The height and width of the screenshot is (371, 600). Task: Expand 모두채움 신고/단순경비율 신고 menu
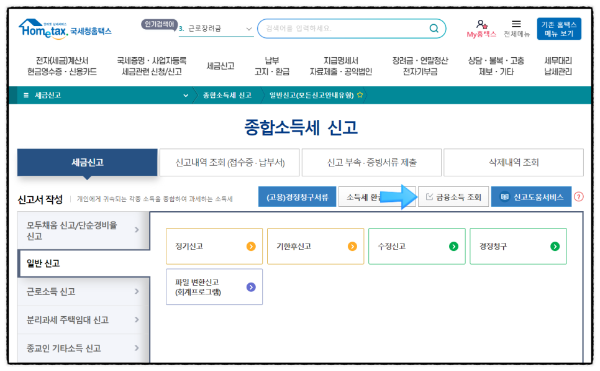[x=83, y=230]
